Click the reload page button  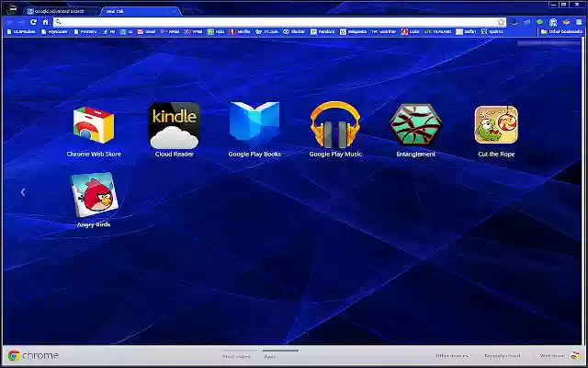pyautogui.click(x=33, y=22)
